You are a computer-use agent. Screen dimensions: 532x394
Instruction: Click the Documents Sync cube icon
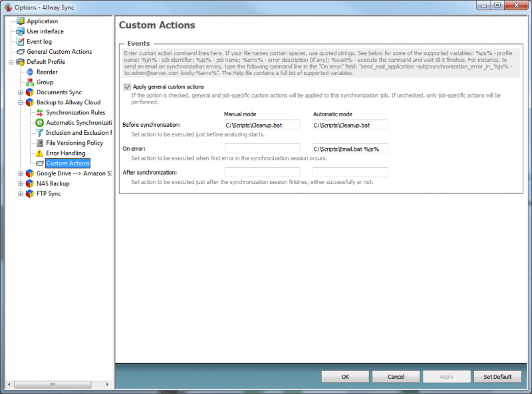(30, 92)
